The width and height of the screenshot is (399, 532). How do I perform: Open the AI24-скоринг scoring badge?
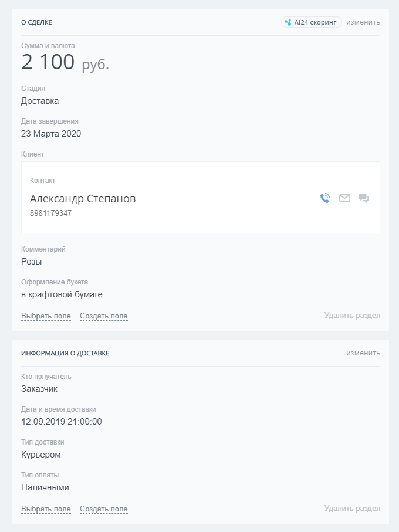[x=311, y=22]
